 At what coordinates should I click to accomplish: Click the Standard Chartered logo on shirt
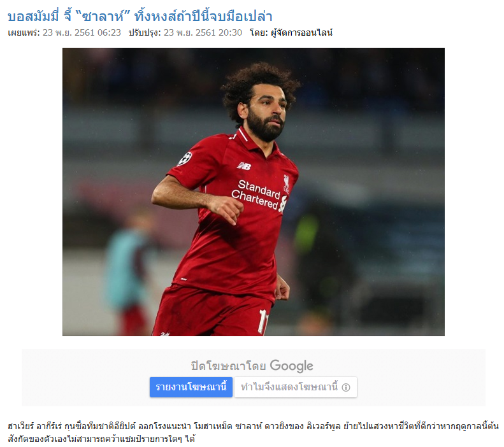pos(259,195)
